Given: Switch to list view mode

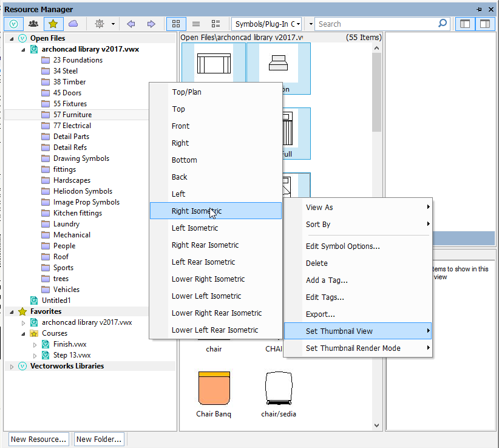Looking at the screenshot, I should [195, 24].
